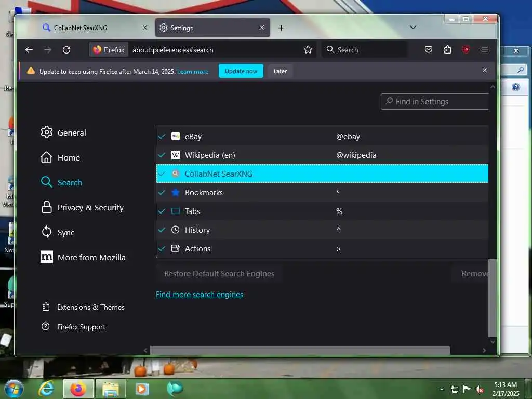Click the horizontal scrollbar thumb
This screenshot has width=532, height=399.
point(300,350)
